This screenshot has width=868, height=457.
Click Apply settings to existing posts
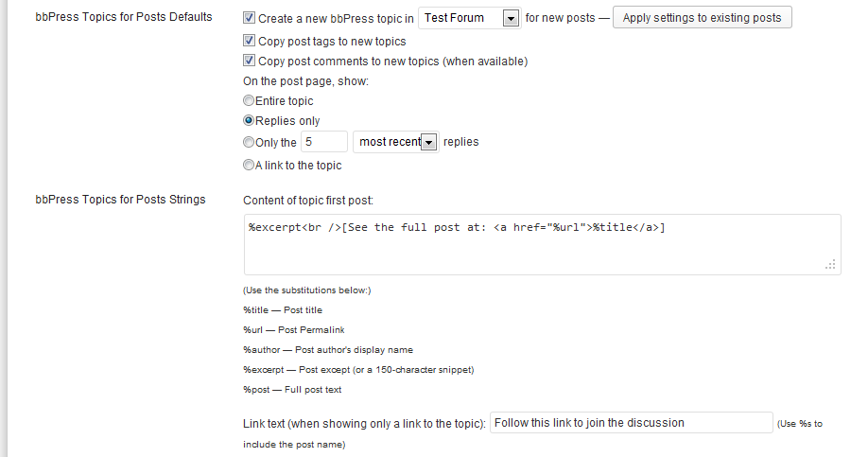(702, 17)
